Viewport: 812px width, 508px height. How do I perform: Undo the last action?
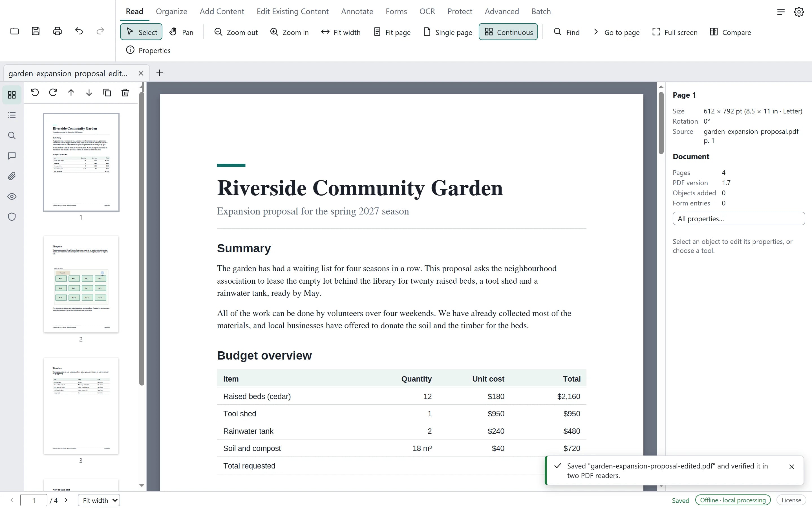pos(79,31)
